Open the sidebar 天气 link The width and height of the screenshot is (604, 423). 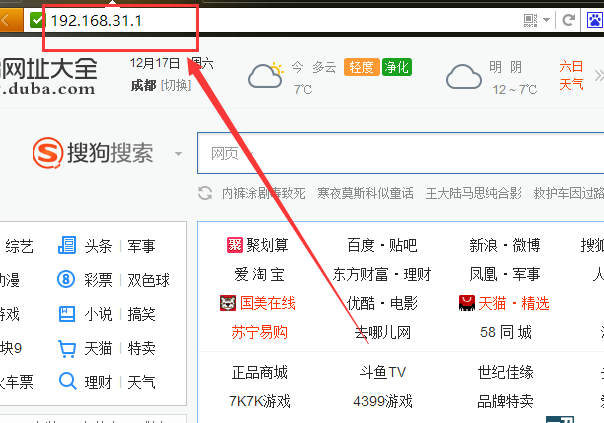click(141, 383)
